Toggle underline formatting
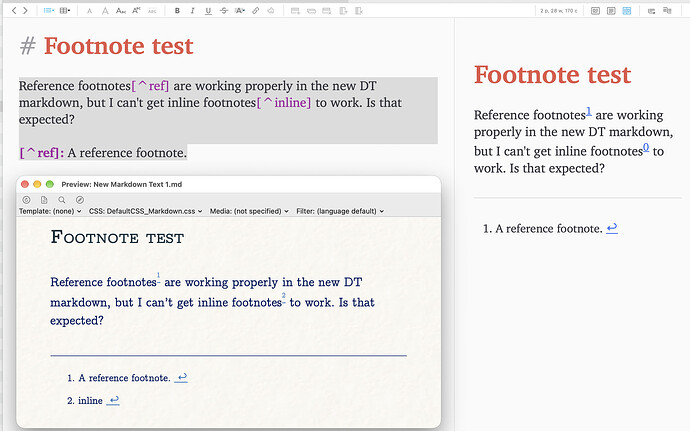The height and width of the screenshot is (431, 690). click(x=208, y=11)
